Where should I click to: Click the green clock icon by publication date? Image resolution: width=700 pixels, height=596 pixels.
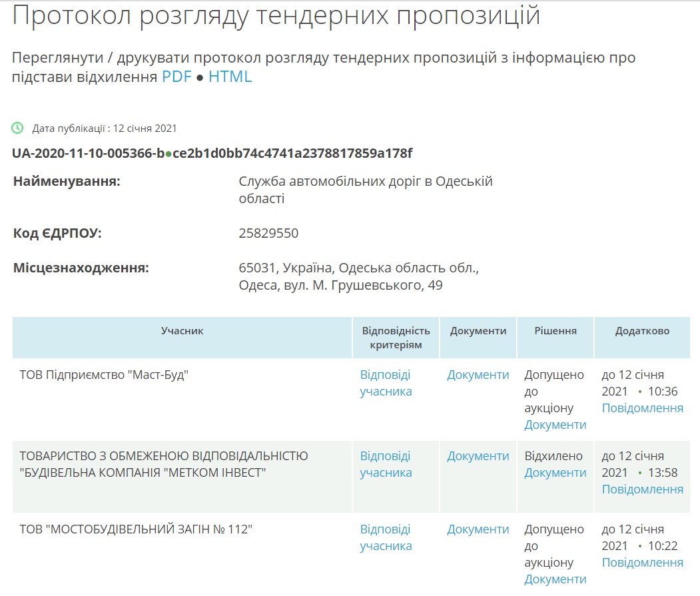point(17,128)
